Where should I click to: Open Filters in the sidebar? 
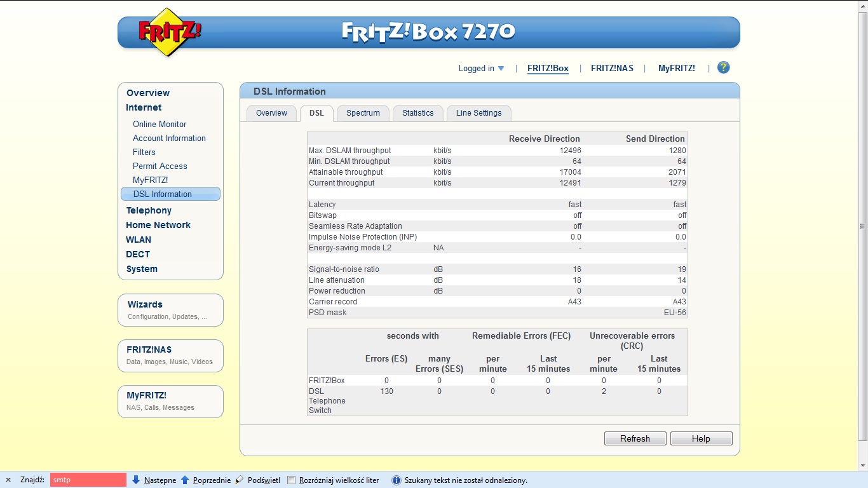(x=144, y=152)
